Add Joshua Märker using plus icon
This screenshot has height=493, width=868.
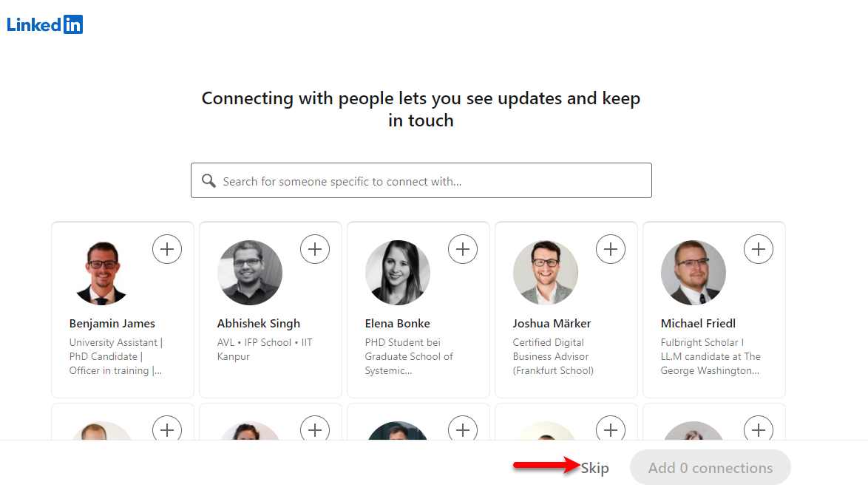pos(611,249)
